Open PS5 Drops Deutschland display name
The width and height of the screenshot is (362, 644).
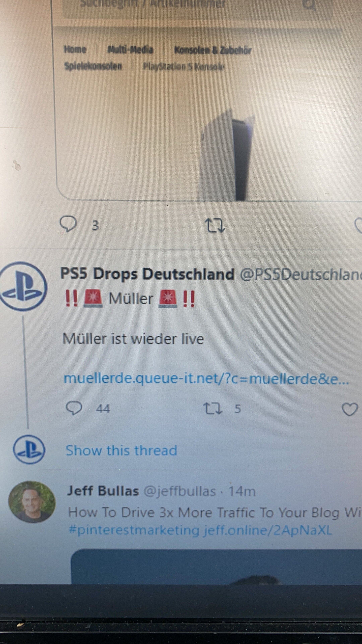147,274
